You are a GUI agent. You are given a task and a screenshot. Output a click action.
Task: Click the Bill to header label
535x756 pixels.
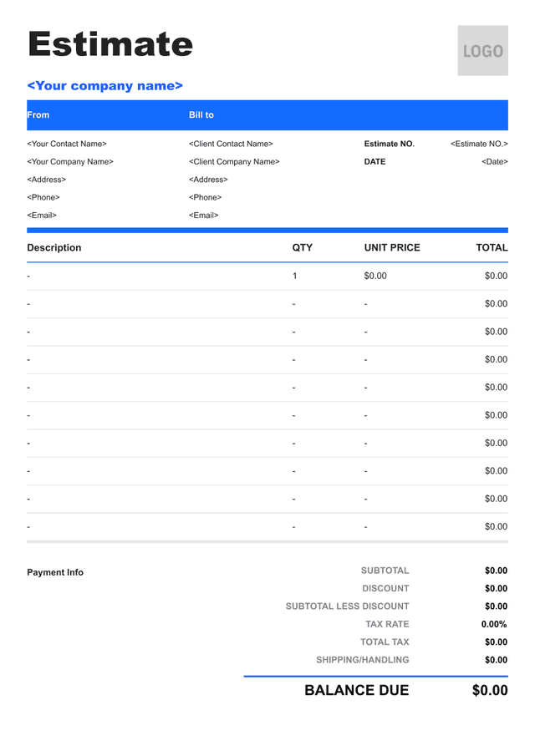201,114
